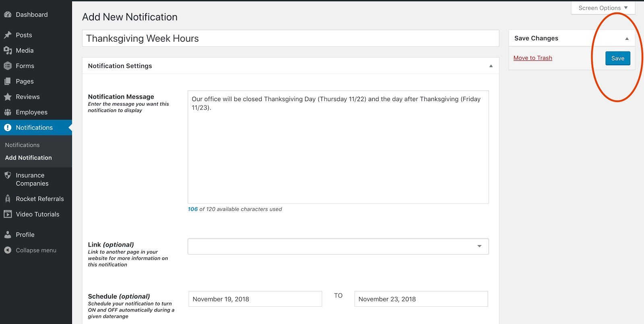Open the Profile menu item
644x324 pixels.
tap(25, 235)
